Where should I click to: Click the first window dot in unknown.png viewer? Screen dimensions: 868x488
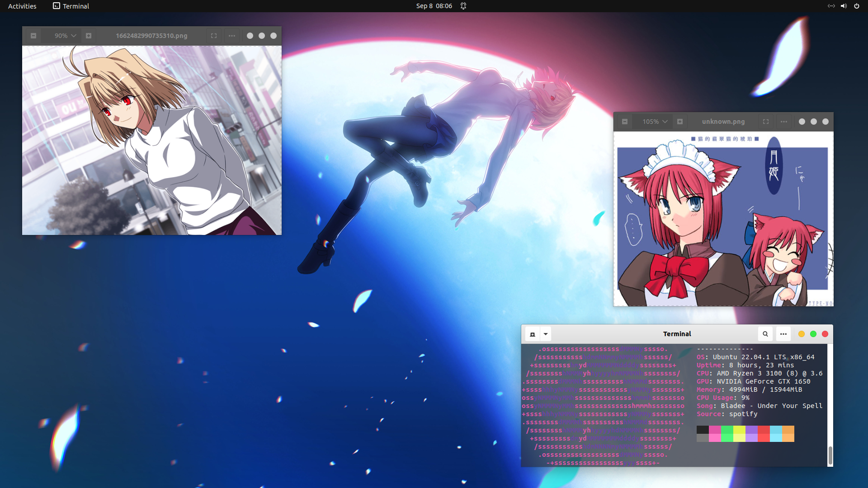coord(802,122)
